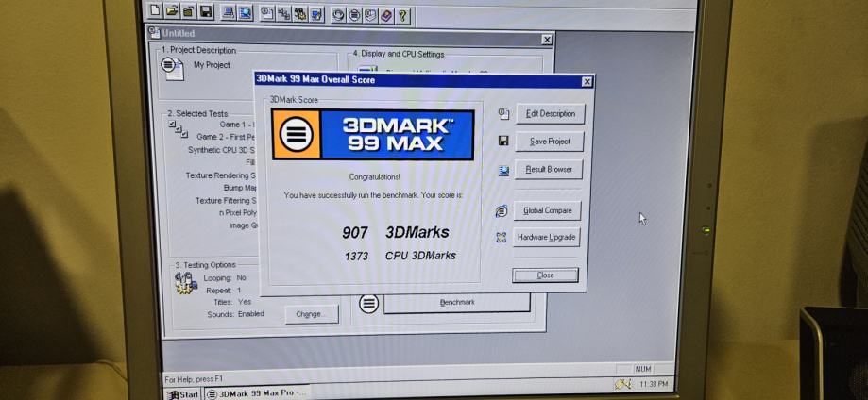Click the 'Game 2 - First Pe' test entry
The width and height of the screenshot is (868, 400).
(x=225, y=136)
